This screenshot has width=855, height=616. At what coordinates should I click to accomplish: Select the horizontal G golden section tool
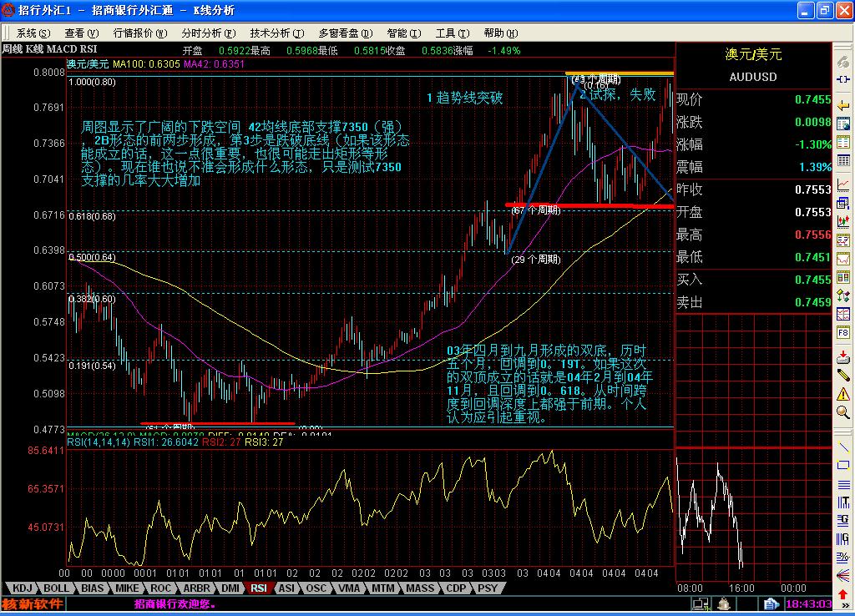[843, 520]
